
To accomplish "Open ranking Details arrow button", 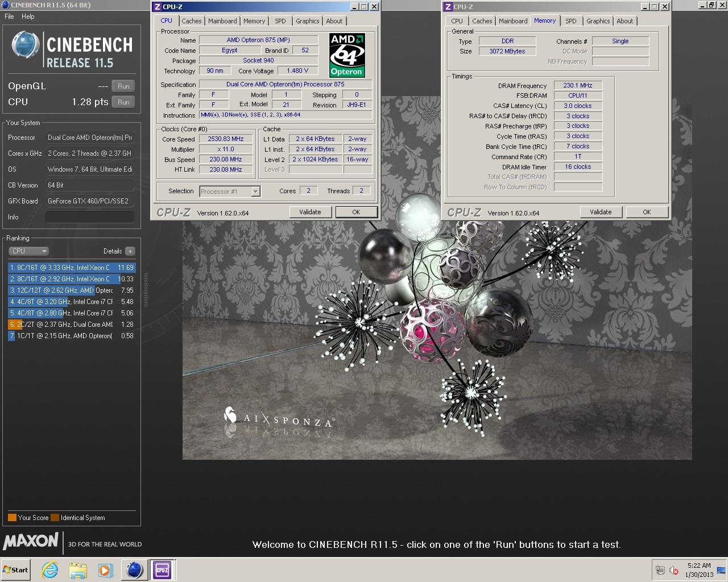I will tap(130, 251).
